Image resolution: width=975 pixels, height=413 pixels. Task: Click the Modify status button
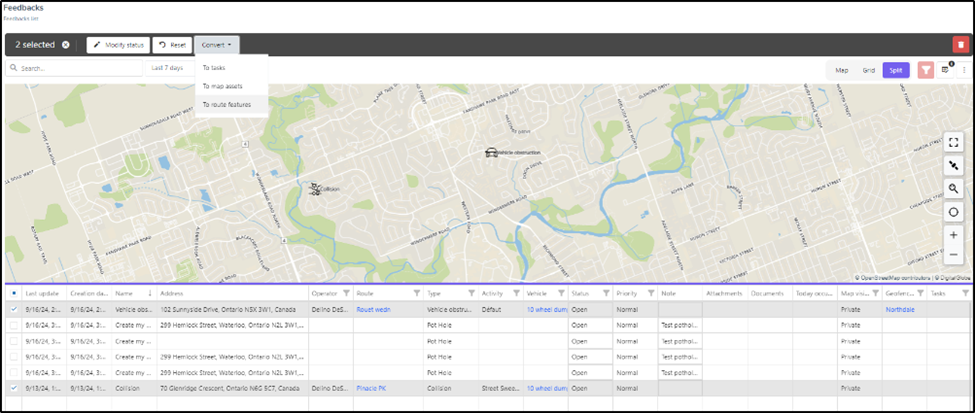118,45
